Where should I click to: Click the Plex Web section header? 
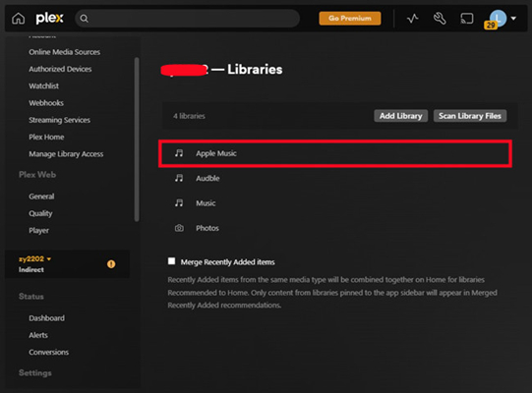click(37, 175)
